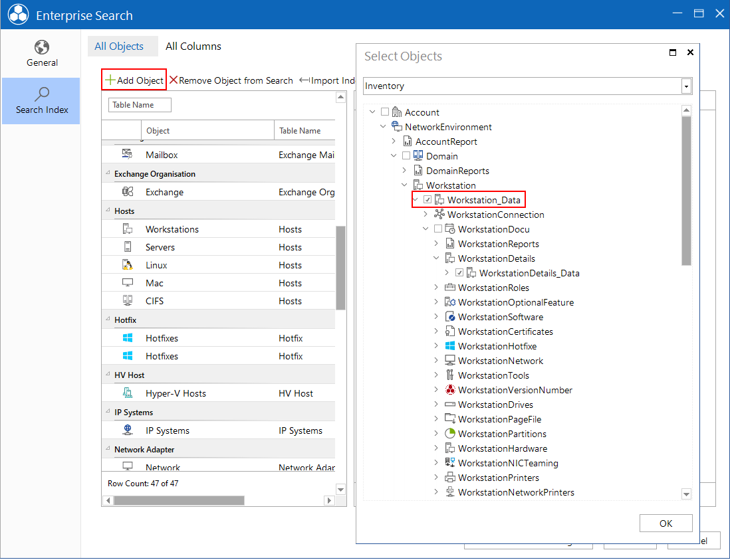Close the Select Objects dialog
Image resolution: width=730 pixels, height=560 pixels.
(x=690, y=52)
